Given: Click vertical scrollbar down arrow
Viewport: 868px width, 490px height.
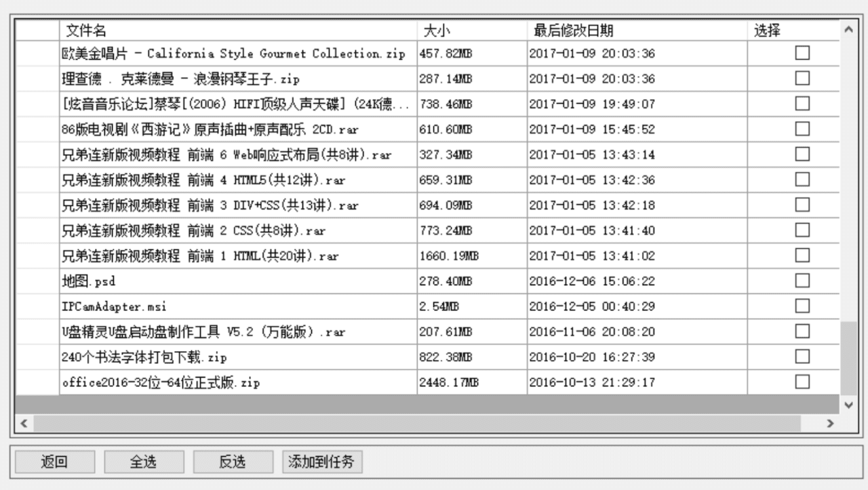Looking at the screenshot, I should [848, 405].
